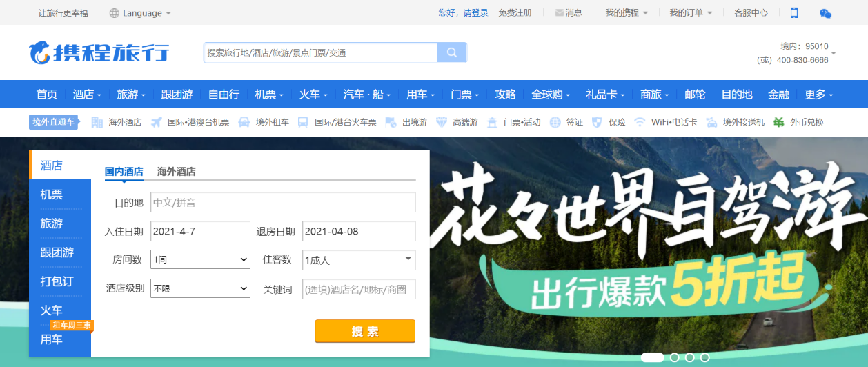868x367 pixels.
Task: Go to 首页 in main navigation
Action: [47, 95]
